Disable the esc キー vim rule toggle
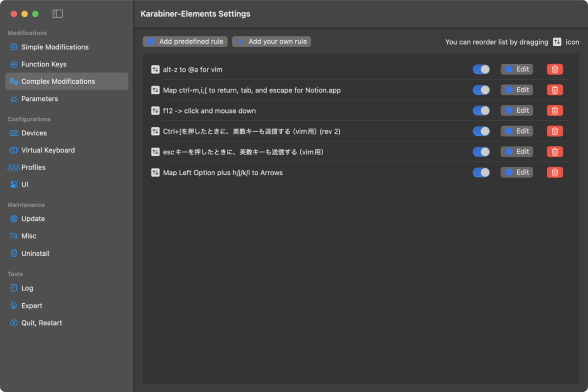Screen dimensions: 588x392 481,152
